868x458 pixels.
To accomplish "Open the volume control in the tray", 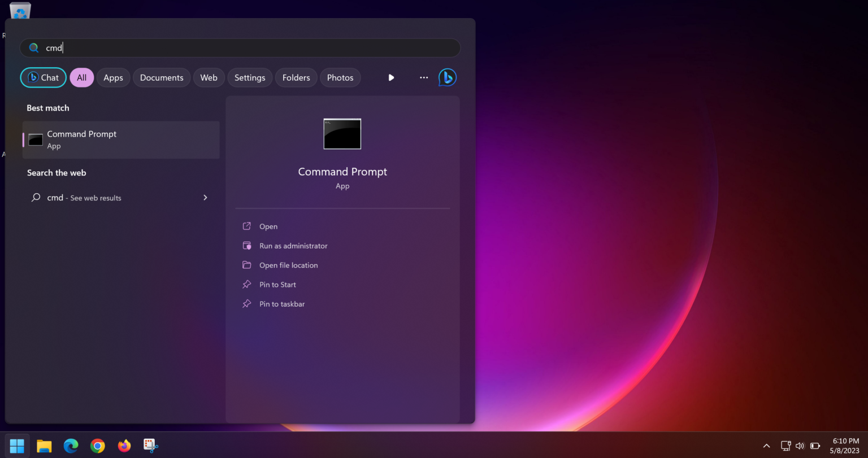I will (800, 446).
